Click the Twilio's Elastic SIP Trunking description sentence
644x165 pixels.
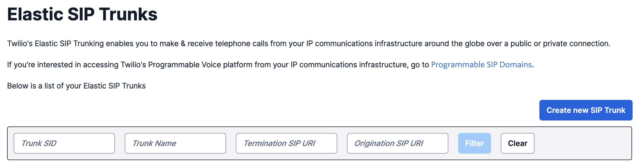[308, 43]
